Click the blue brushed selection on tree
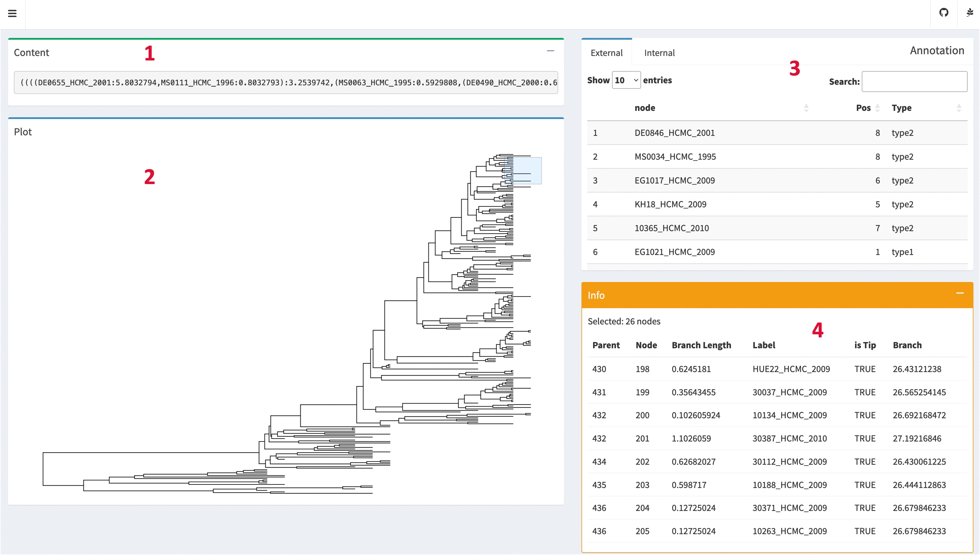Viewport: 980px width, 555px height. (x=523, y=171)
